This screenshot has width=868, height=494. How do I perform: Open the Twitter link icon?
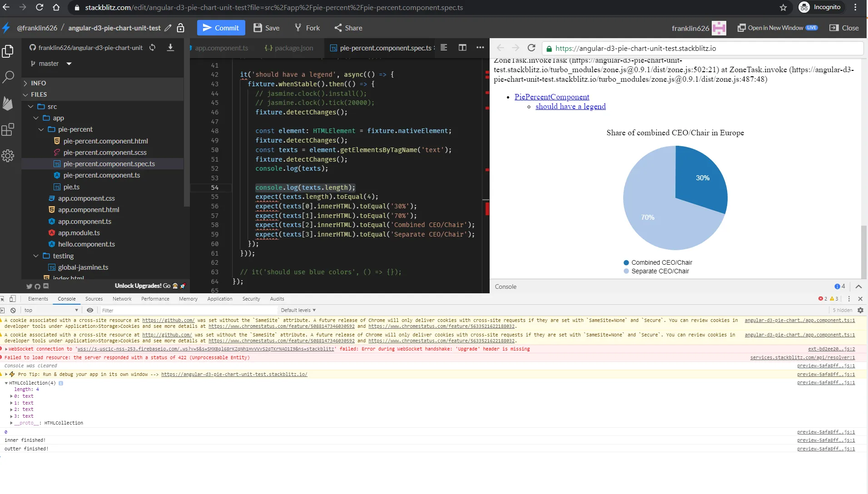click(x=29, y=287)
